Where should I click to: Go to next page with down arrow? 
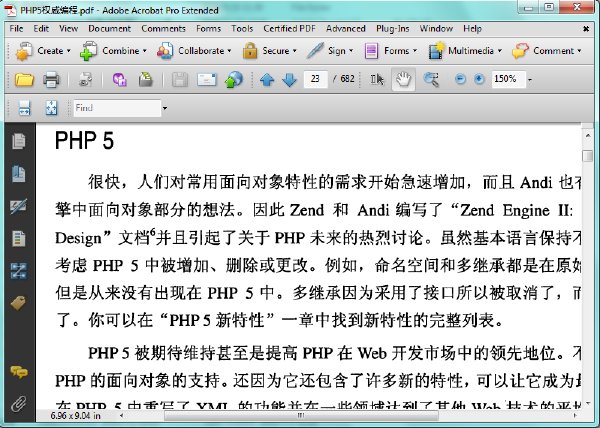tap(289, 80)
